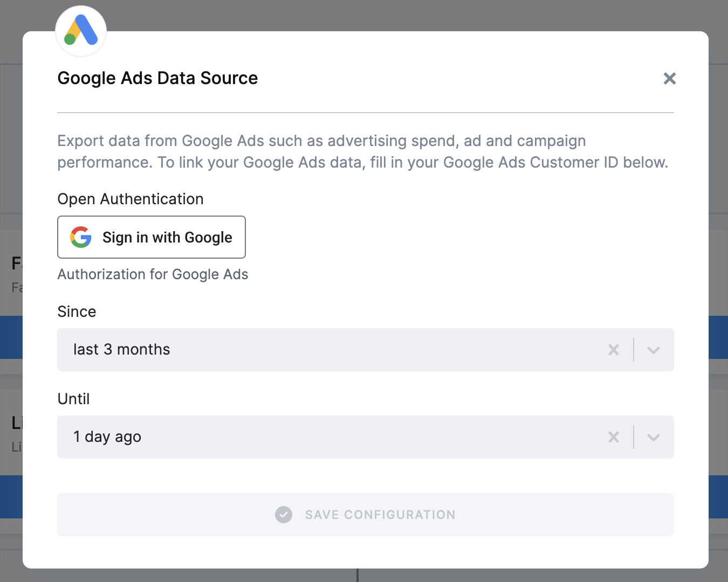Image resolution: width=728 pixels, height=582 pixels.
Task: Click the chevron icon on the Until field
Action: (654, 437)
